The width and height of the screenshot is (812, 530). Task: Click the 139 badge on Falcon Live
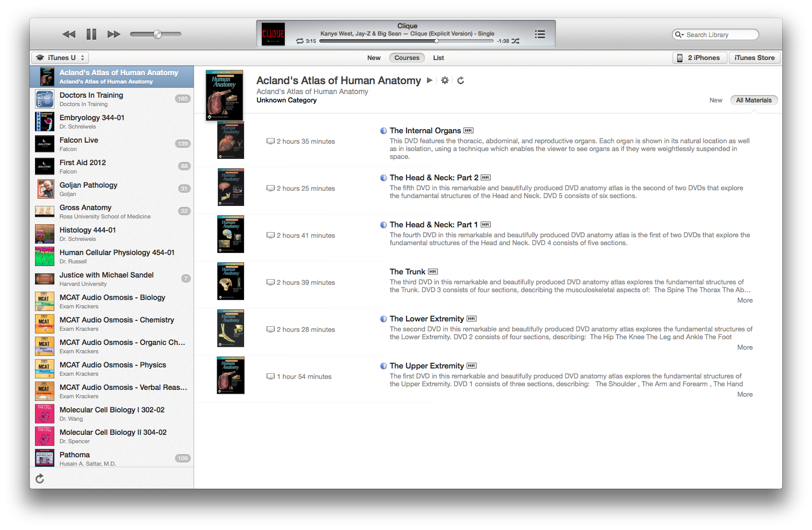pyautogui.click(x=182, y=144)
